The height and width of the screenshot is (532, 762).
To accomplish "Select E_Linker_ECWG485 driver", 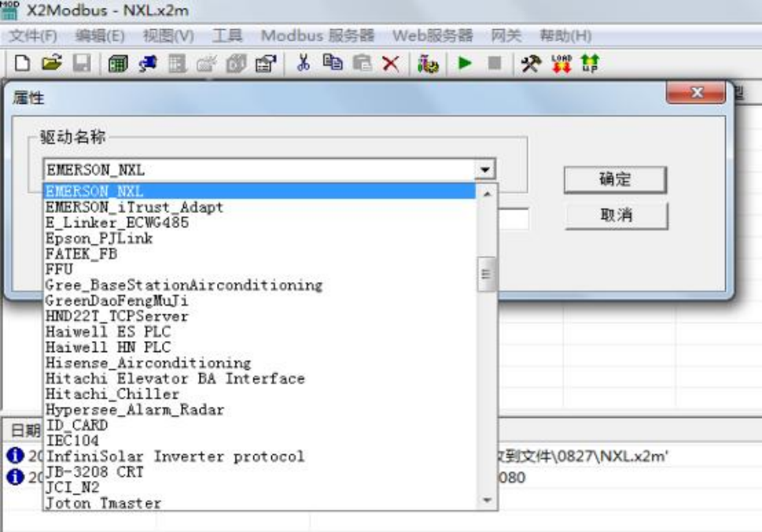I will pyautogui.click(x=260, y=222).
